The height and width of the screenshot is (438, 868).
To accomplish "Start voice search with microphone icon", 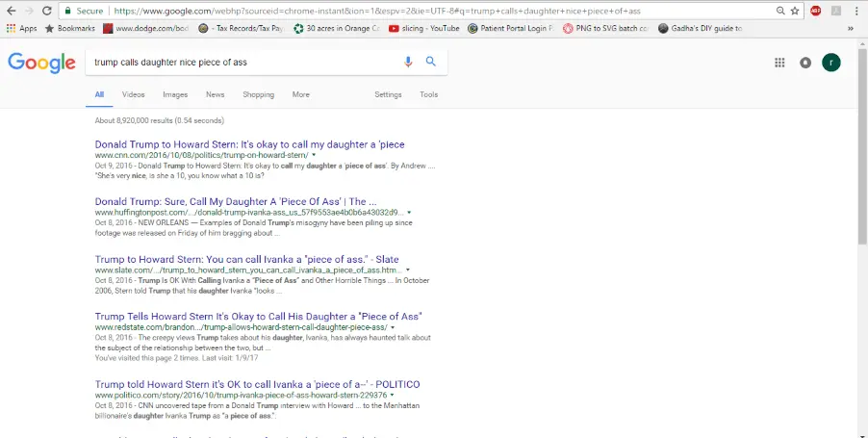I will coord(408,62).
